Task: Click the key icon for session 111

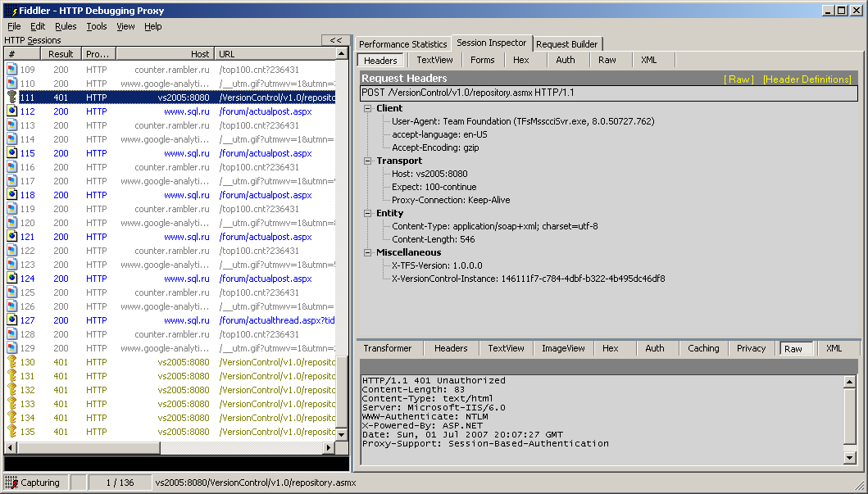Action: coord(11,97)
